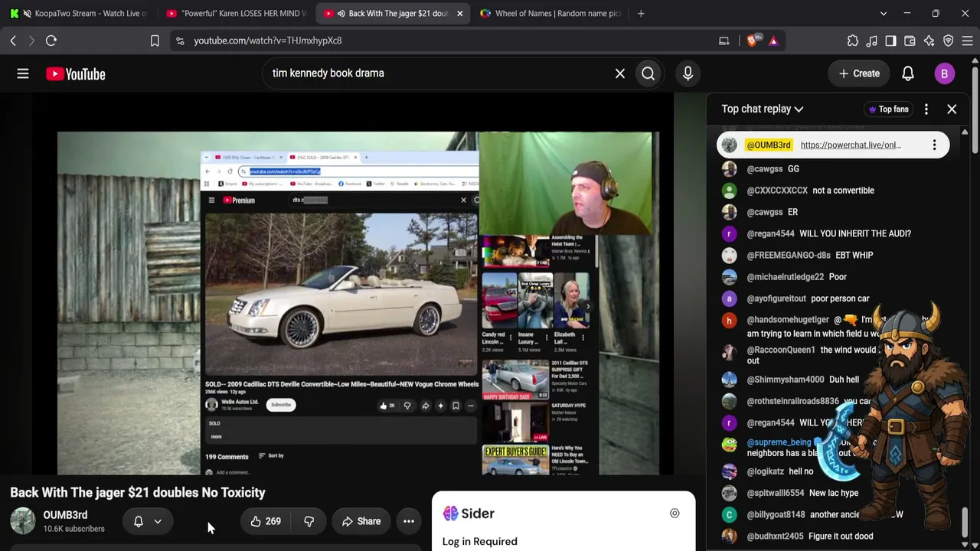Image resolution: width=980 pixels, height=551 pixels.
Task: Open the browser extensions puzzle icon
Action: (x=853, y=41)
